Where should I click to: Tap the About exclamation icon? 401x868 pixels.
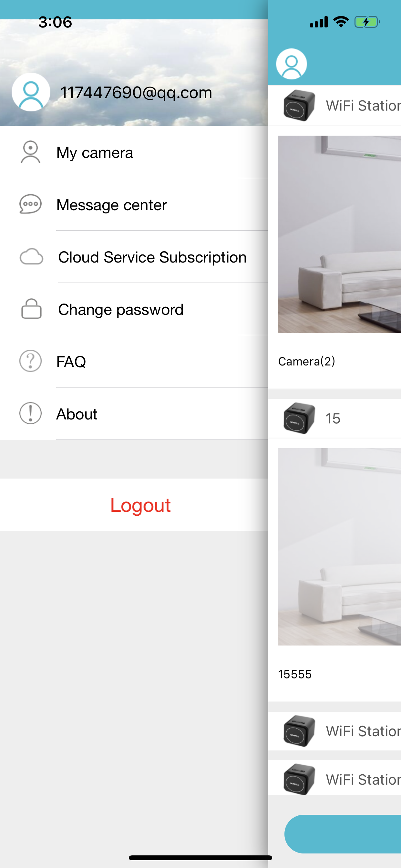click(31, 413)
